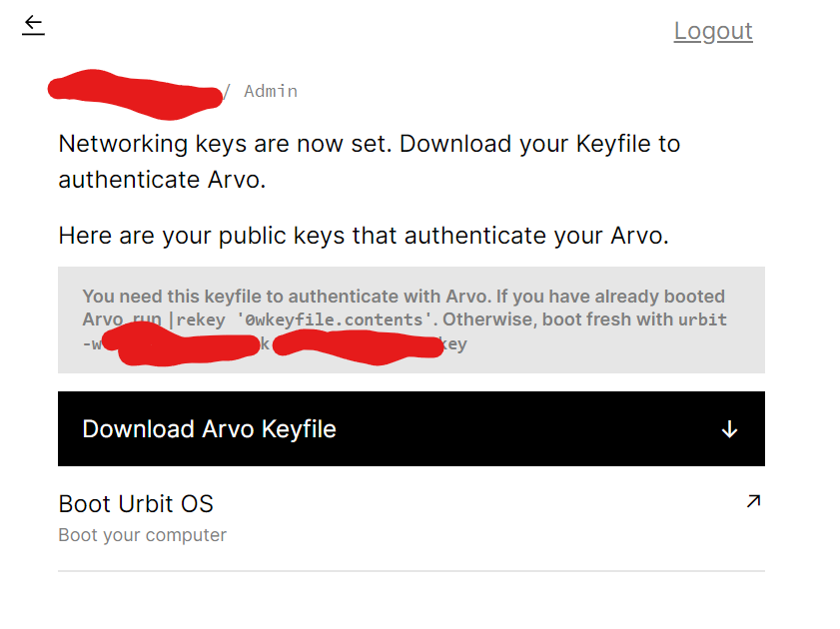Click the 'Here are your public keys' sentence
The image size is (840, 629).
(x=364, y=236)
